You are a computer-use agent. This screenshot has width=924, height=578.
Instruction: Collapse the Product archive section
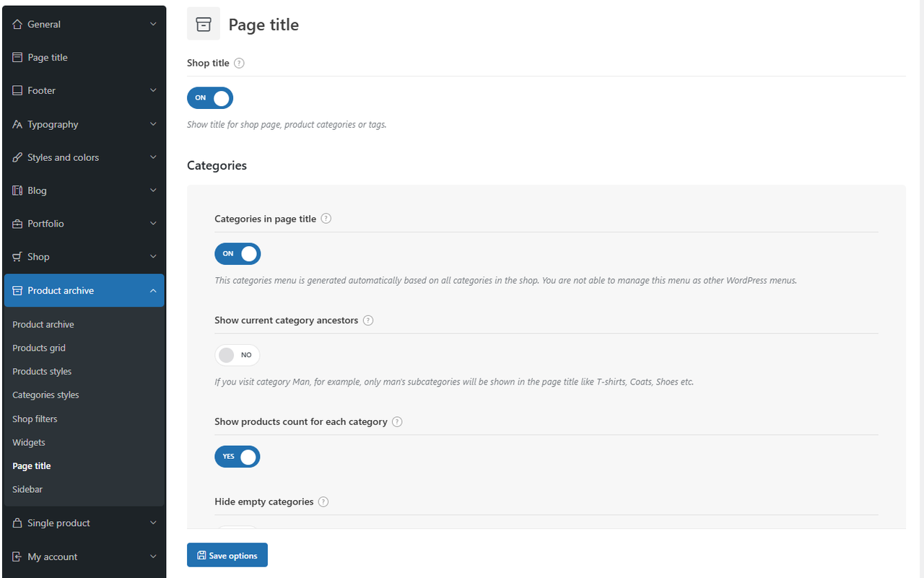pyautogui.click(x=153, y=291)
